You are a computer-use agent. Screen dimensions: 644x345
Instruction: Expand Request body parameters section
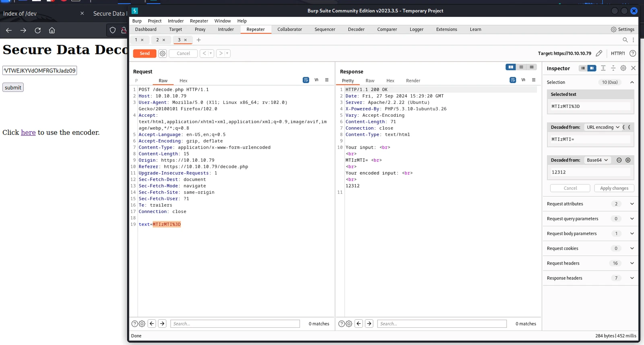click(x=632, y=233)
